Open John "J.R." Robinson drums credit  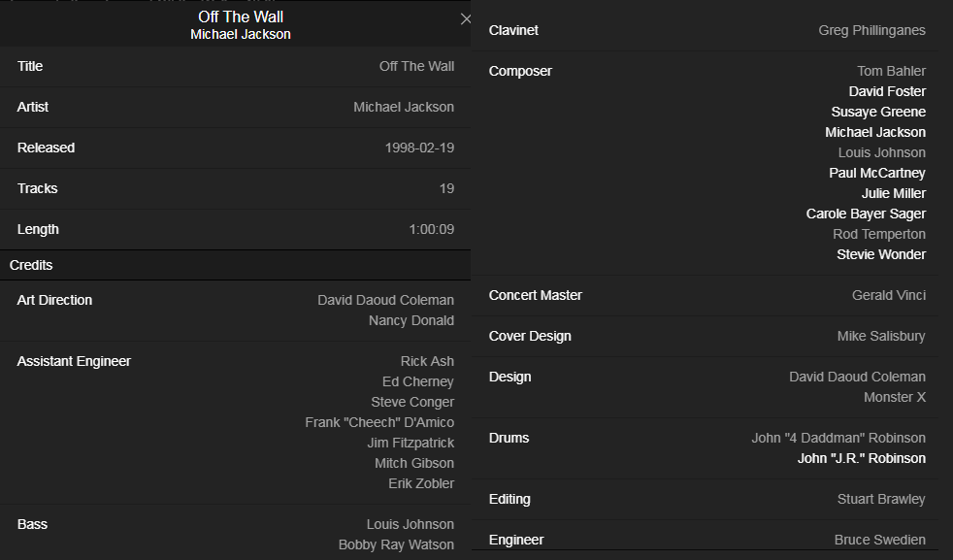[x=862, y=458]
